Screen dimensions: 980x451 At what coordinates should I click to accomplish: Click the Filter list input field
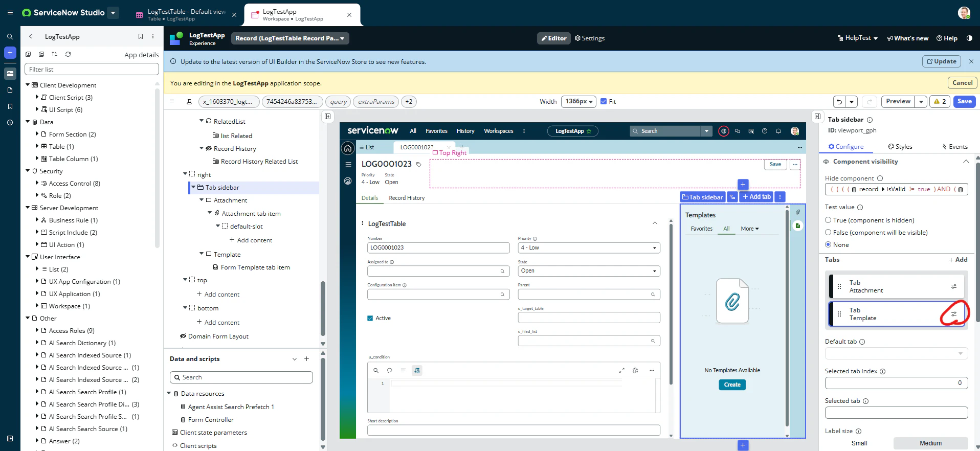(x=92, y=69)
